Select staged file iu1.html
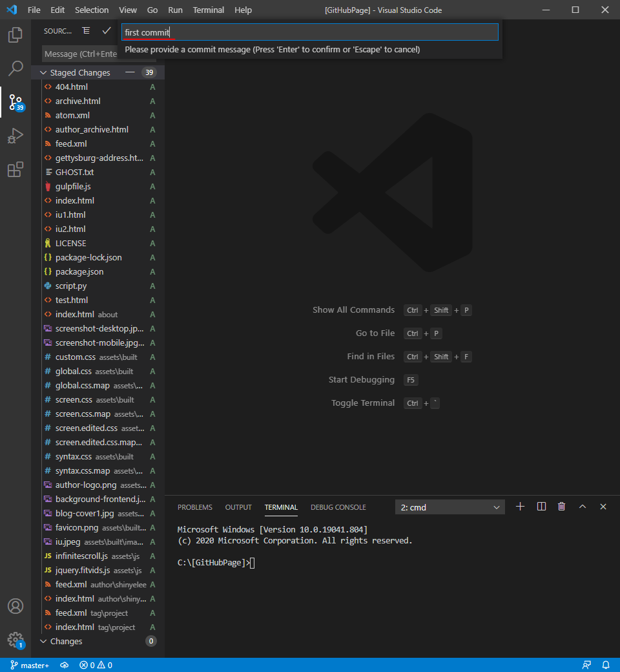The height and width of the screenshot is (672, 620). point(70,215)
